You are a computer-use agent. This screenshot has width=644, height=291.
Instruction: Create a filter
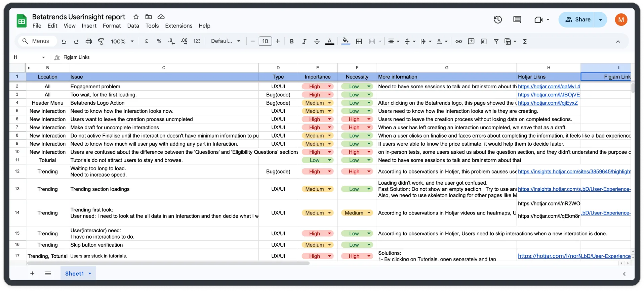tap(496, 41)
